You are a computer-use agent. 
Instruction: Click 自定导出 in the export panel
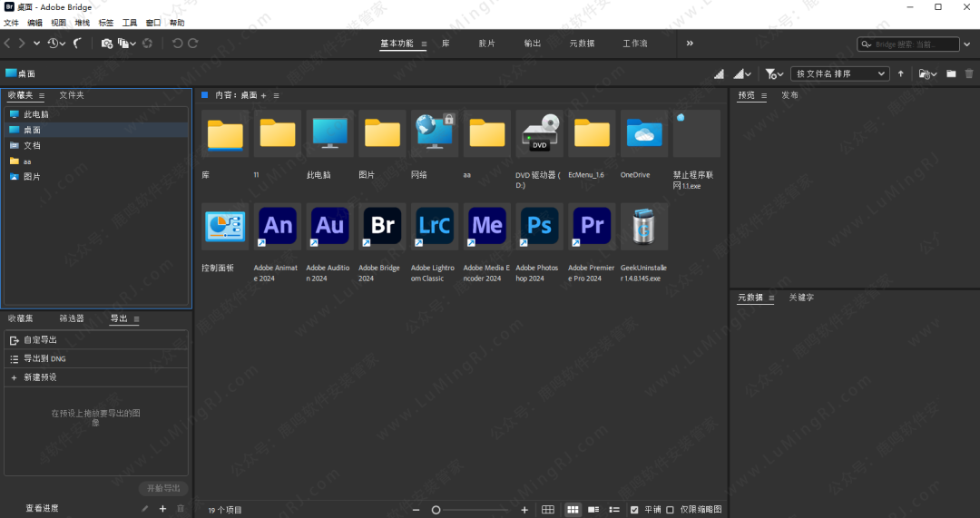(x=40, y=340)
